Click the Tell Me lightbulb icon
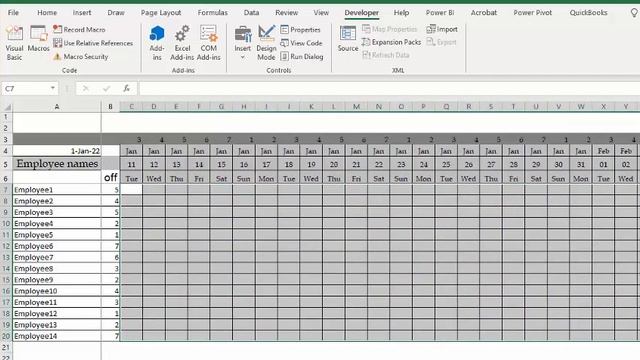Image resolution: width=640 pixels, height=360 pixels. (634, 13)
